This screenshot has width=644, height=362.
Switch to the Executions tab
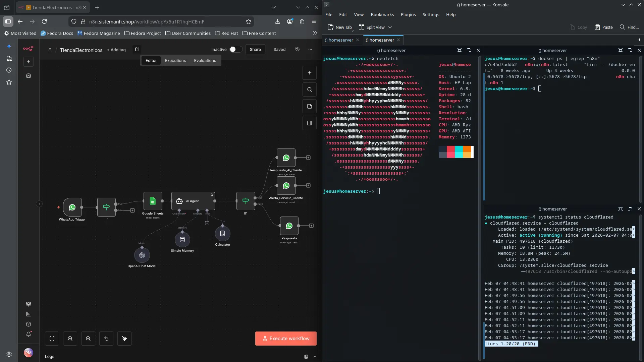(175, 61)
